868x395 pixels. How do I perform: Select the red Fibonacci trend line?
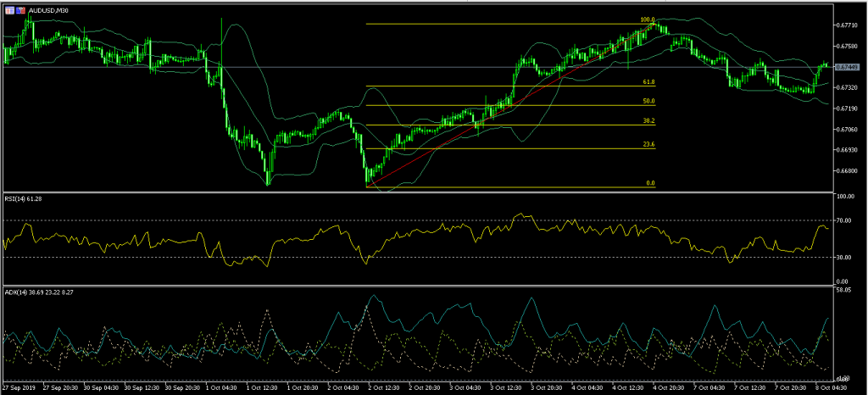[x=509, y=105]
